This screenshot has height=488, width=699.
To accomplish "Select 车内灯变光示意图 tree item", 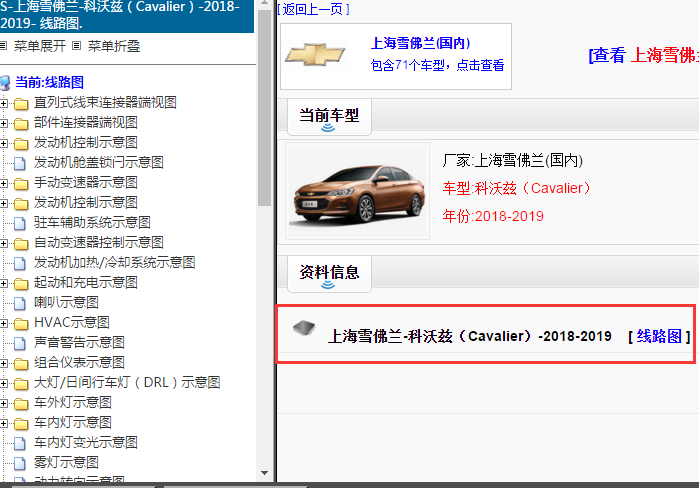I will [x=86, y=442].
